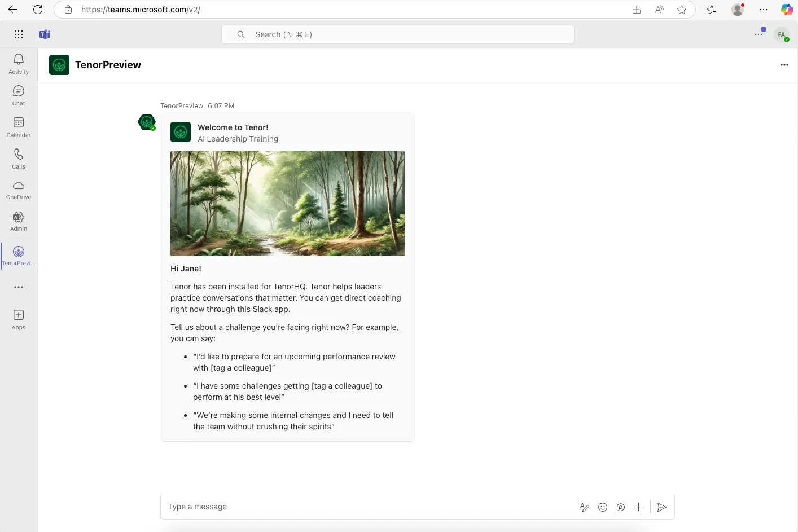The height and width of the screenshot is (532, 798).
Task: Select the browser address bar URL
Action: pyautogui.click(x=141, y=10)
